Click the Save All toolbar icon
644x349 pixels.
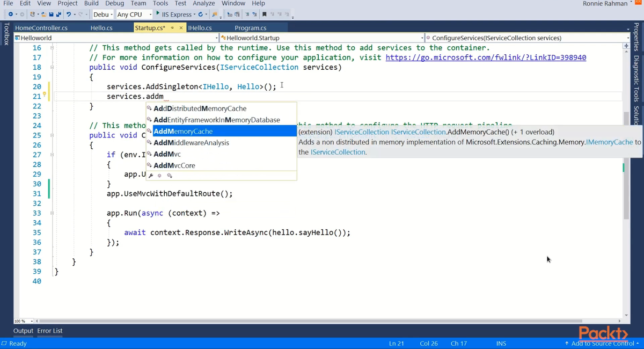(58, 14)
